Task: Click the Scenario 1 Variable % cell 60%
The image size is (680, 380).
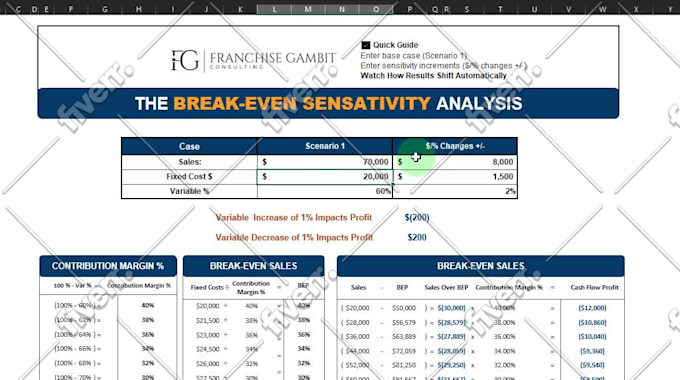Action: pos(325,191)
